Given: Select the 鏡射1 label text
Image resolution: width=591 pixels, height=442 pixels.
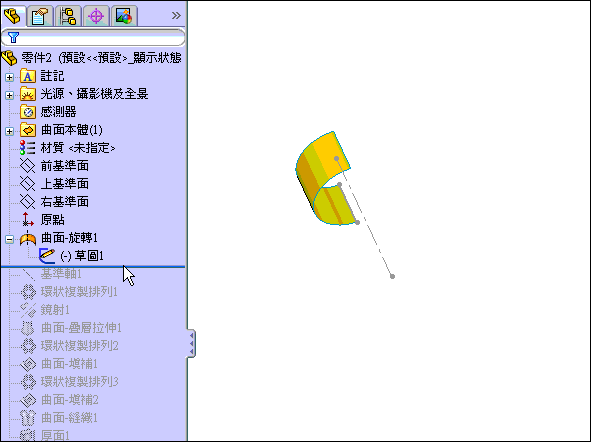Looking at the screenshot, I should pos(55,310).
